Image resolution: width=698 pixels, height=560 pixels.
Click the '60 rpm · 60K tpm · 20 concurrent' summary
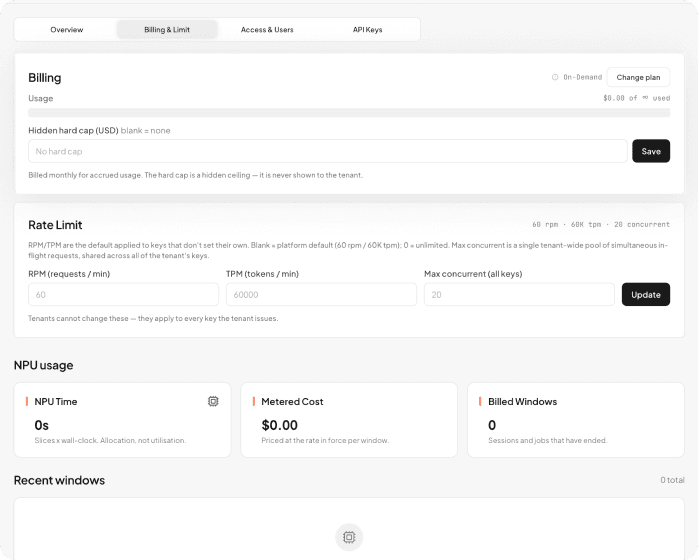click(x=601, y=224)
